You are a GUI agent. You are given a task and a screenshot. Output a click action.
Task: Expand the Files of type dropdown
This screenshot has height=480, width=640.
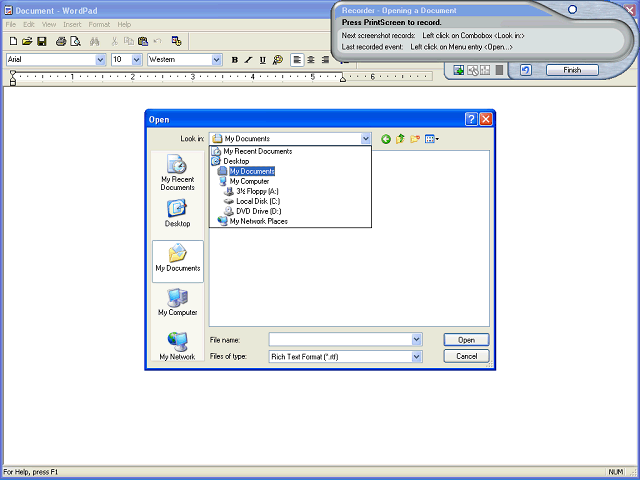(x=416, y=357)
